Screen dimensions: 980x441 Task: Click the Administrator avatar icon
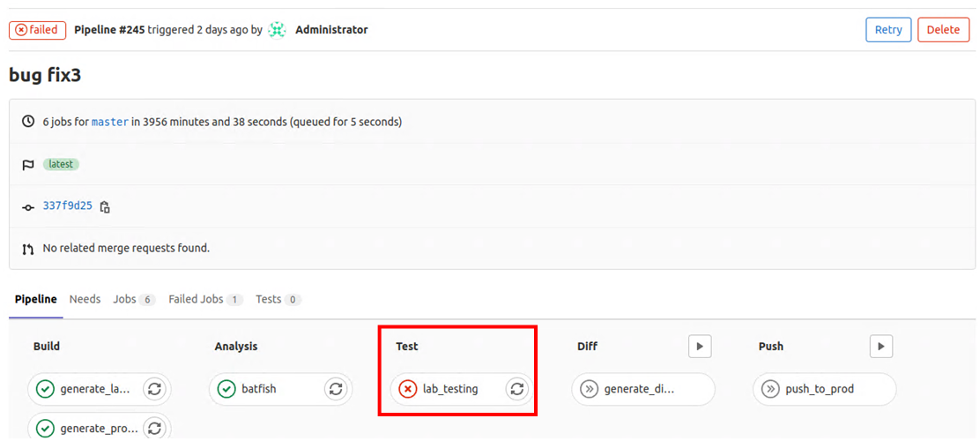(278, 30)
